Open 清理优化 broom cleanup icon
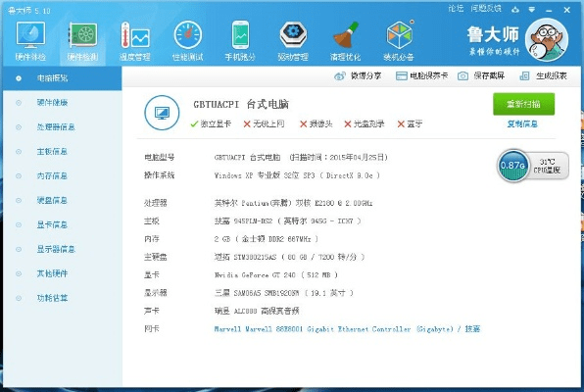The width and height of the screenshot is (584, 392). point(345,35)
